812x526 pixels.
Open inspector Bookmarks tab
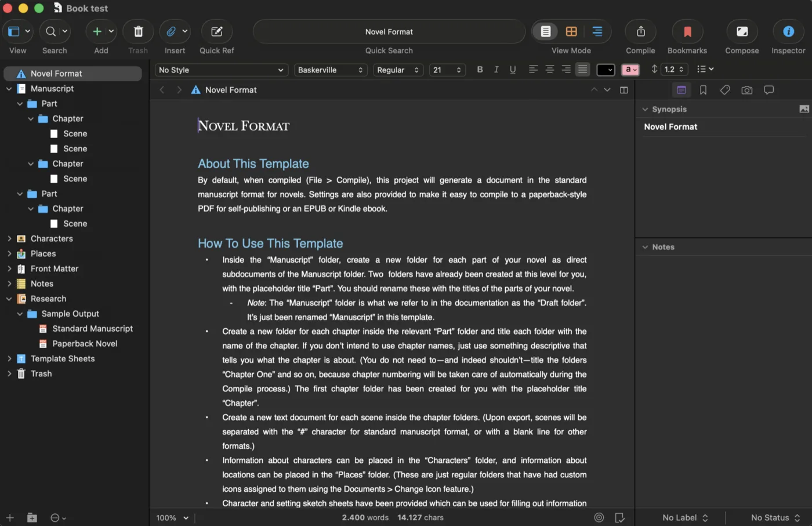click(x=703, y=90)
